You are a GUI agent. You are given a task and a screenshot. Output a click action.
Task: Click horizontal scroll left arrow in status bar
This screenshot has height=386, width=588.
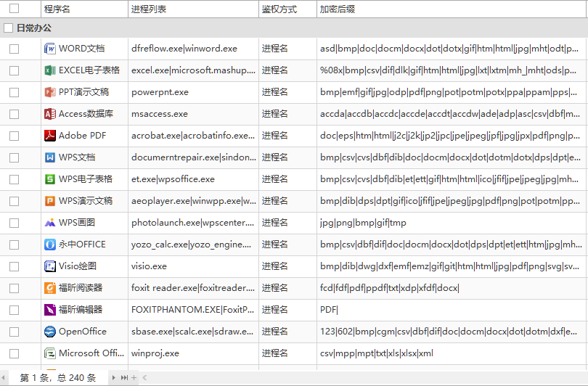(x=144, y=378)
